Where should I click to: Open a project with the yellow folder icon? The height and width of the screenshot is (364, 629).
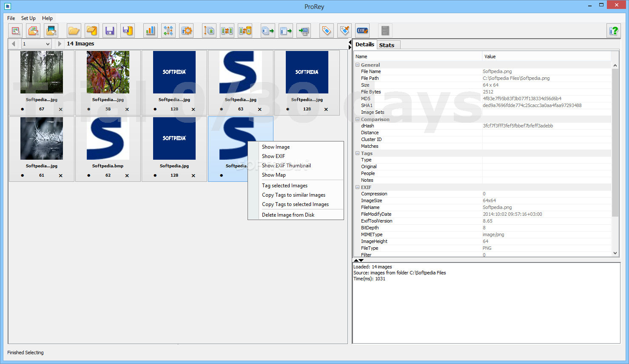tap(74, 31)
